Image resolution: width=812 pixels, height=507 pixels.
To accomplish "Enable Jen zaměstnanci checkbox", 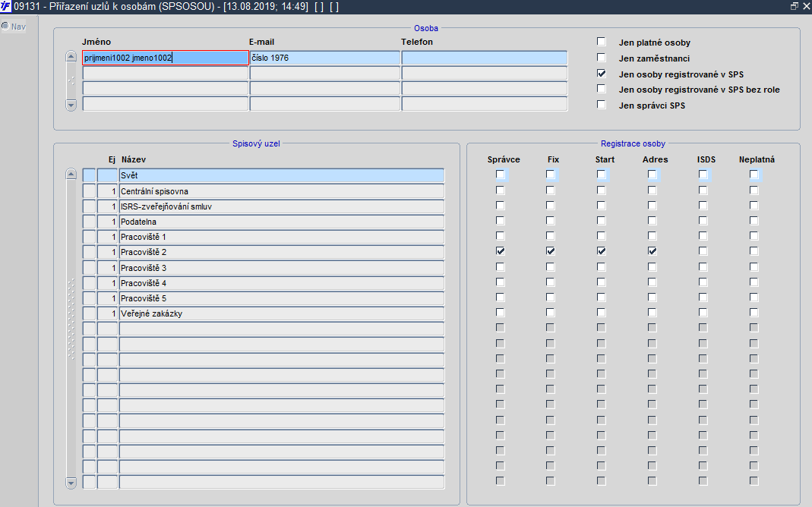I will (x=602, y=58).
